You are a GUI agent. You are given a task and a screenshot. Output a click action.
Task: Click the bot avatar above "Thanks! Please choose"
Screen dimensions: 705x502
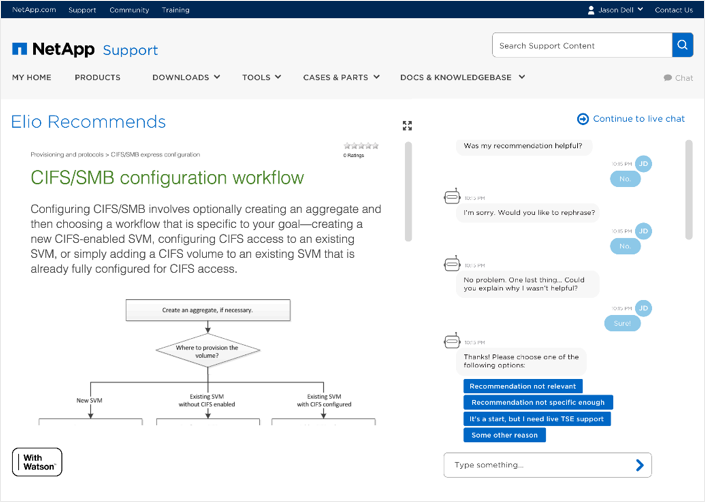[452, 341]
